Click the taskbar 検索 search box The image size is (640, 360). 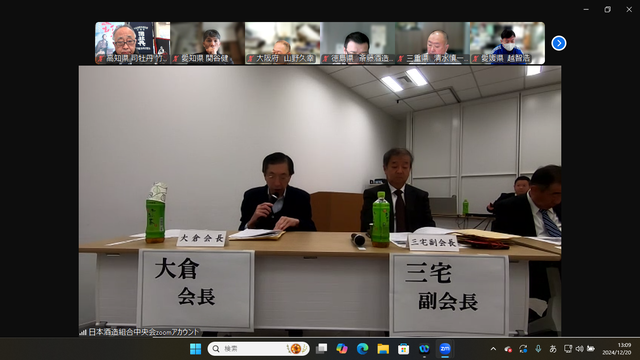click(x=258, y=349)
